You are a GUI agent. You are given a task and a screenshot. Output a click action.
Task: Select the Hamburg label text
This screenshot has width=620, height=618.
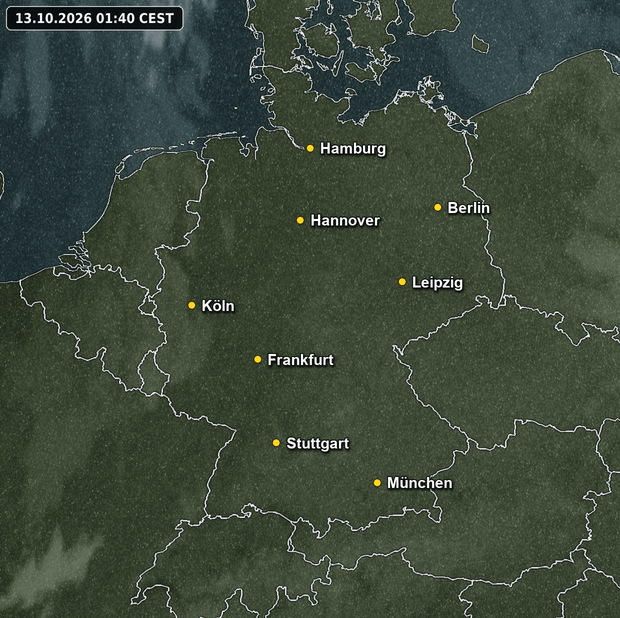353,149
